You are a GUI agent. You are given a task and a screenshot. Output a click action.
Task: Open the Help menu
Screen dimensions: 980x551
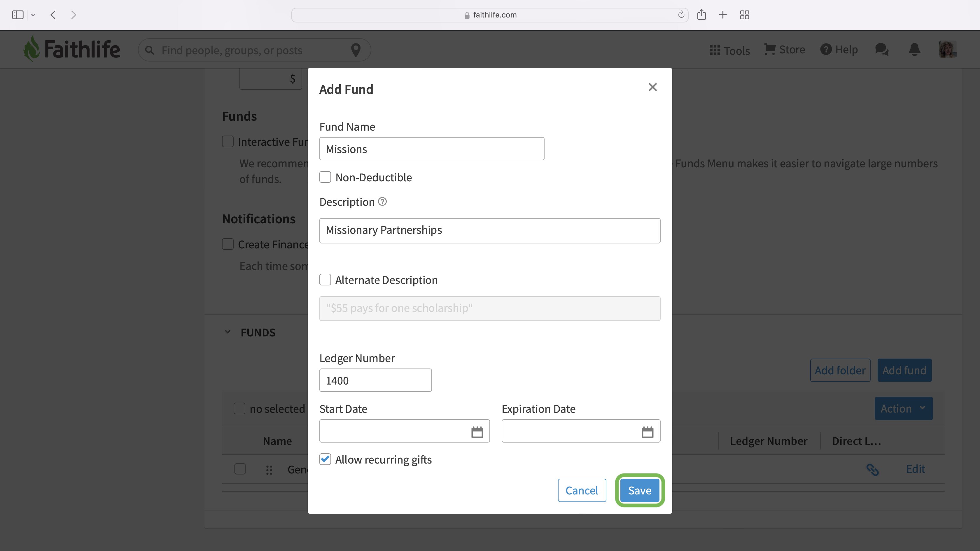pyautogui.click(x=839, y=50)
